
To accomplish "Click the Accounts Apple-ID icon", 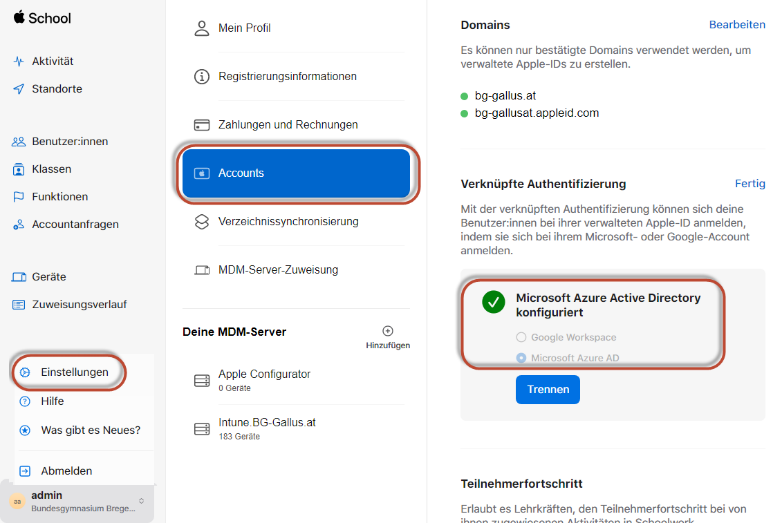I will [202, 173].
